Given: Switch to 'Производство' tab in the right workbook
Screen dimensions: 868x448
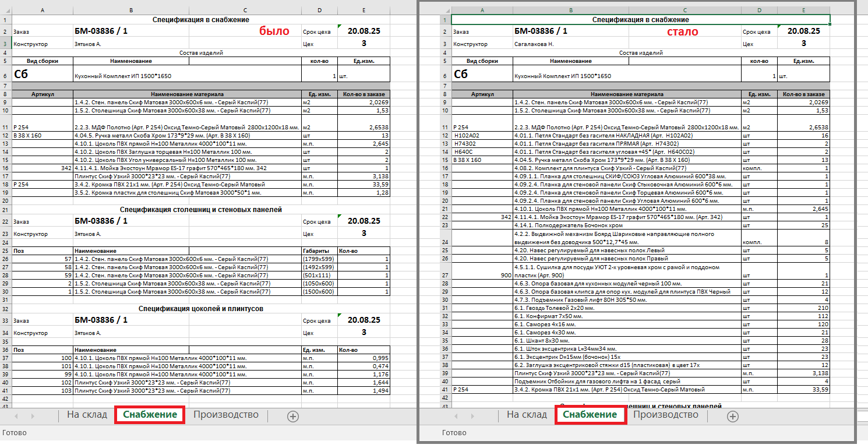Looking at the screenshot, I should [x=665, y=415].
